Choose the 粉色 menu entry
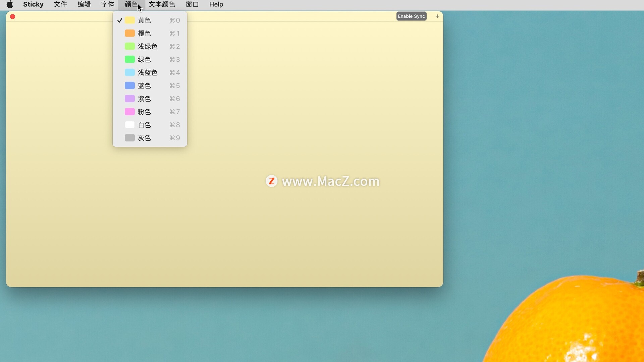This screenshot has width=644, height=362. point(150,112)
